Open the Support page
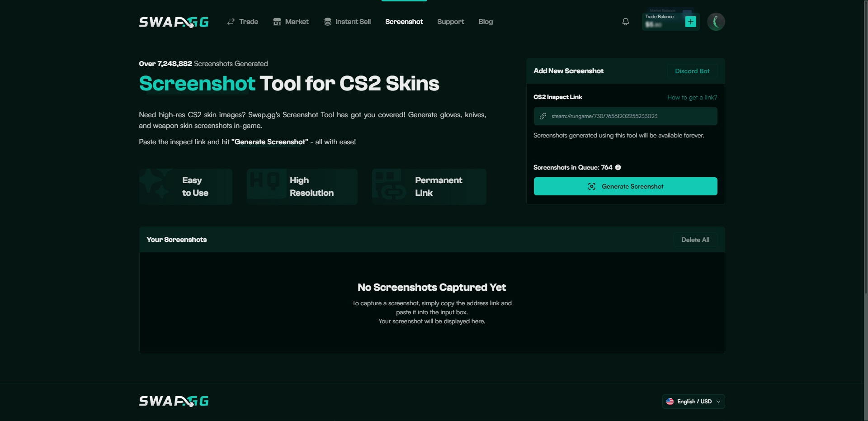The image size is (868, 421). tap(451, 22)
